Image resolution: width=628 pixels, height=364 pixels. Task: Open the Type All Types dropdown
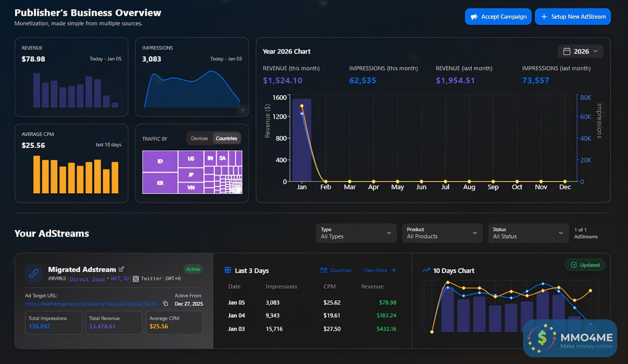[356, 233]
